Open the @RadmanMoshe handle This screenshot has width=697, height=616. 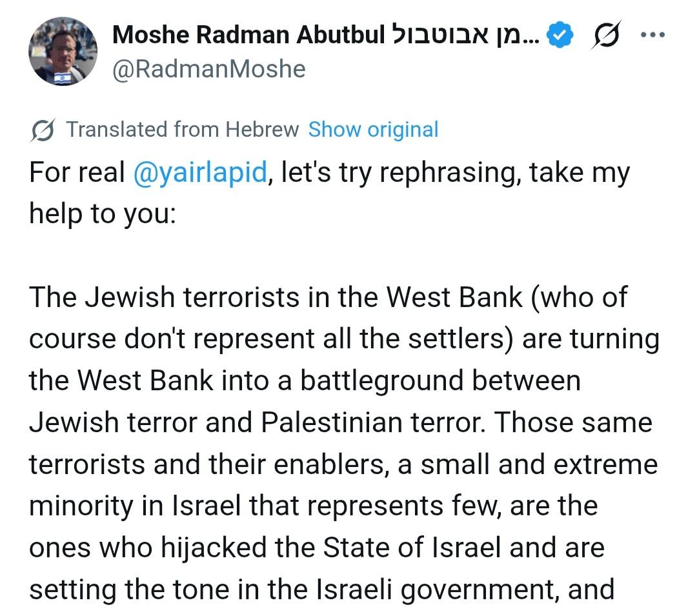[x=208, y=69]
